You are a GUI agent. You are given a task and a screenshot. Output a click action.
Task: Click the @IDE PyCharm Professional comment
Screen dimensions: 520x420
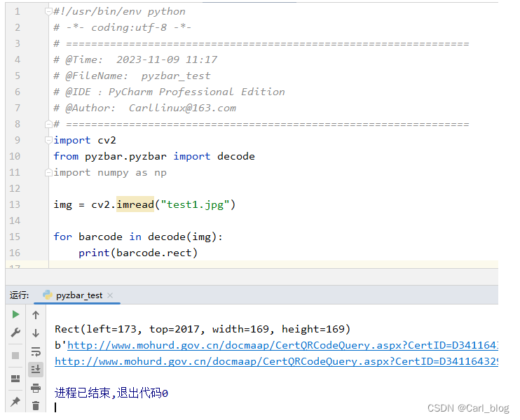tap(169, 92)
